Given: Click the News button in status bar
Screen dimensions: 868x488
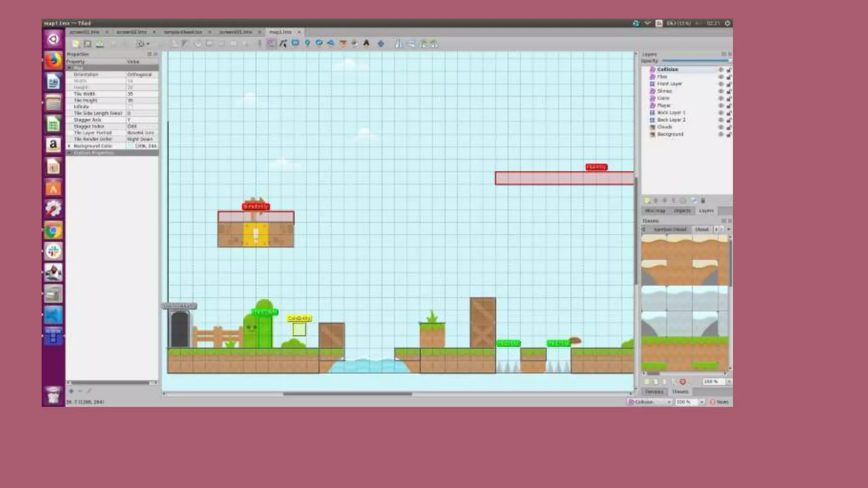Looking at the screenshot, I should tap(720, 402).
